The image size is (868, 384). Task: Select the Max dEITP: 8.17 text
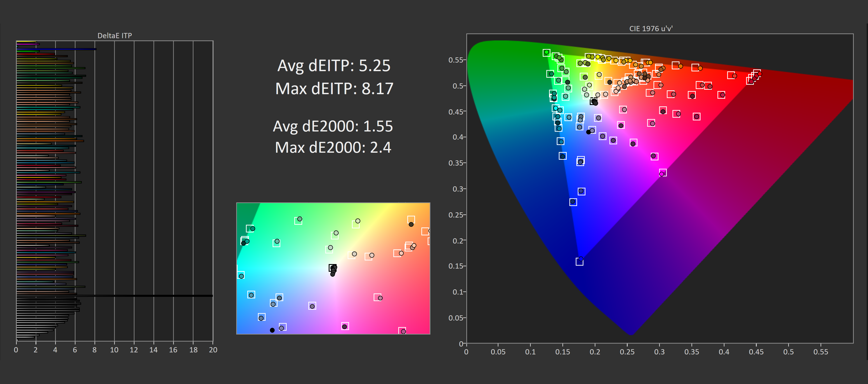[334, 89]
